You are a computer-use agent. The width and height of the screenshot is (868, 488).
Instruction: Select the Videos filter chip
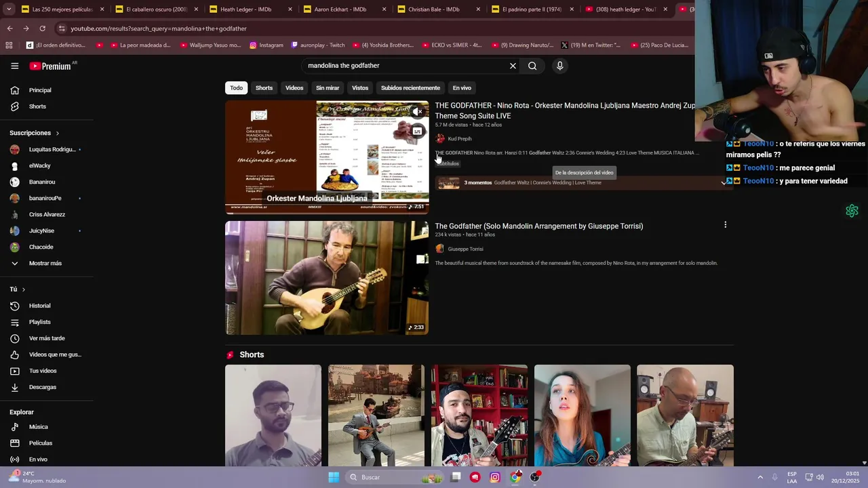pos(294,88)
